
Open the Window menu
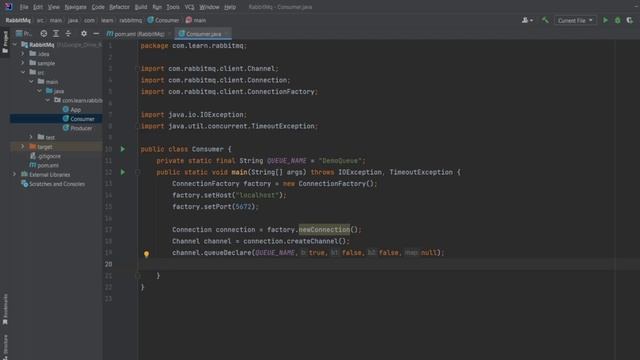[209, 7]
